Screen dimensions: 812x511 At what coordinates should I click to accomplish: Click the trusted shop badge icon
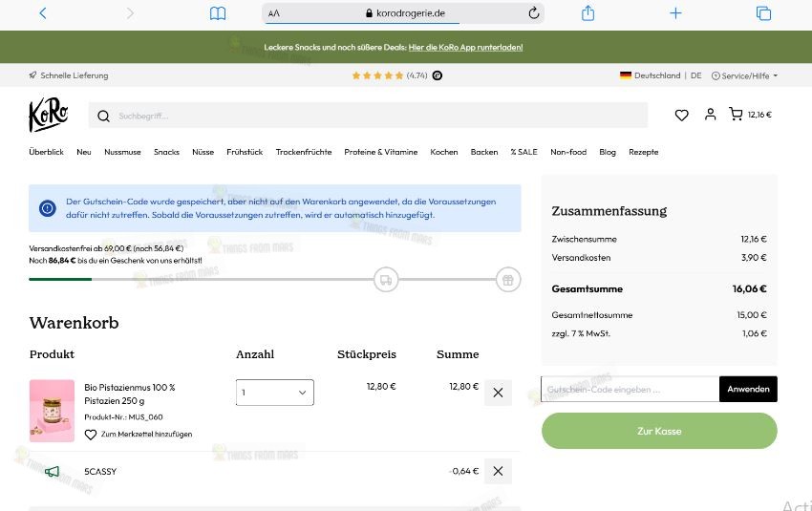coord(438,75)
